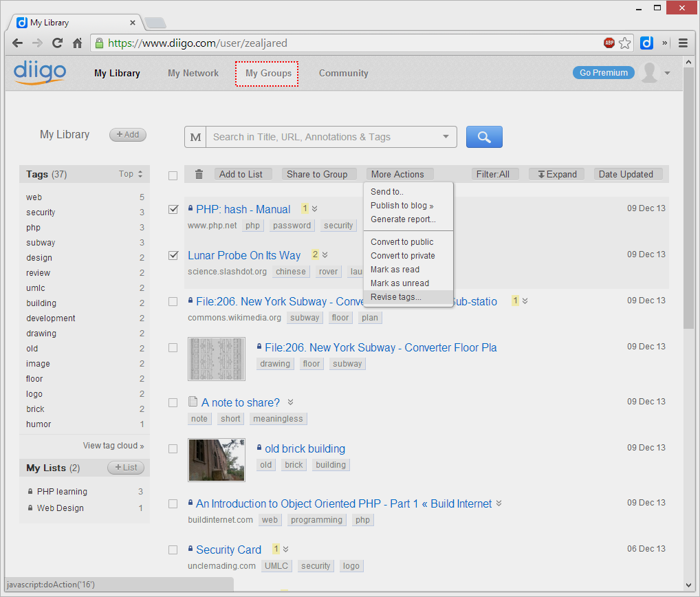Select Send to.. menu entry
The width and height of the screenshot is (700, 597).
pos(408,192)
